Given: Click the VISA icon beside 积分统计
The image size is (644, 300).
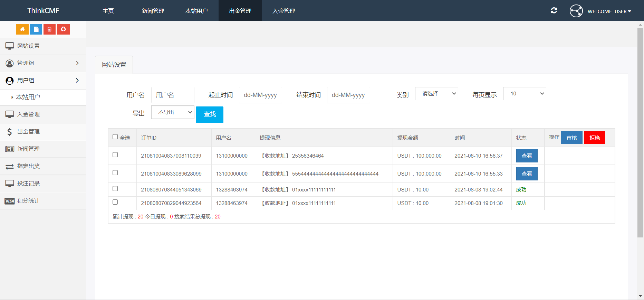Looking at the screenshot, I should pos(10,201).
